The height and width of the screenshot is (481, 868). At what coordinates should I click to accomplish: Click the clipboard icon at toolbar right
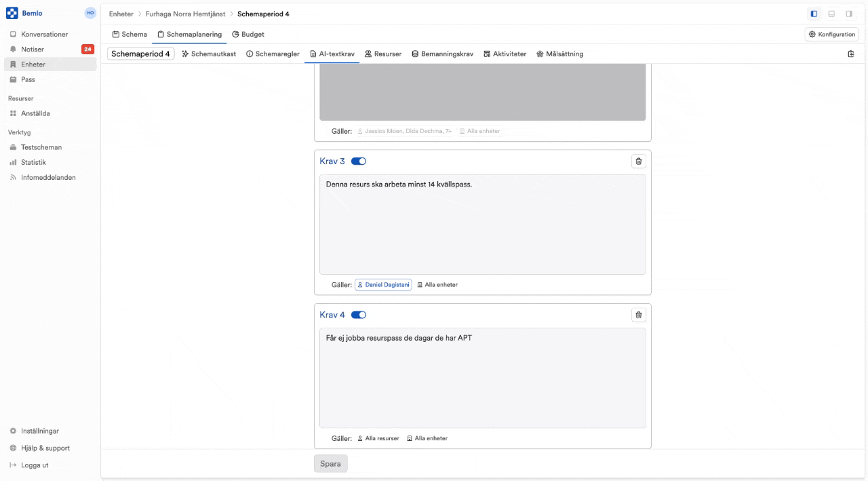(x=851, y=54)
